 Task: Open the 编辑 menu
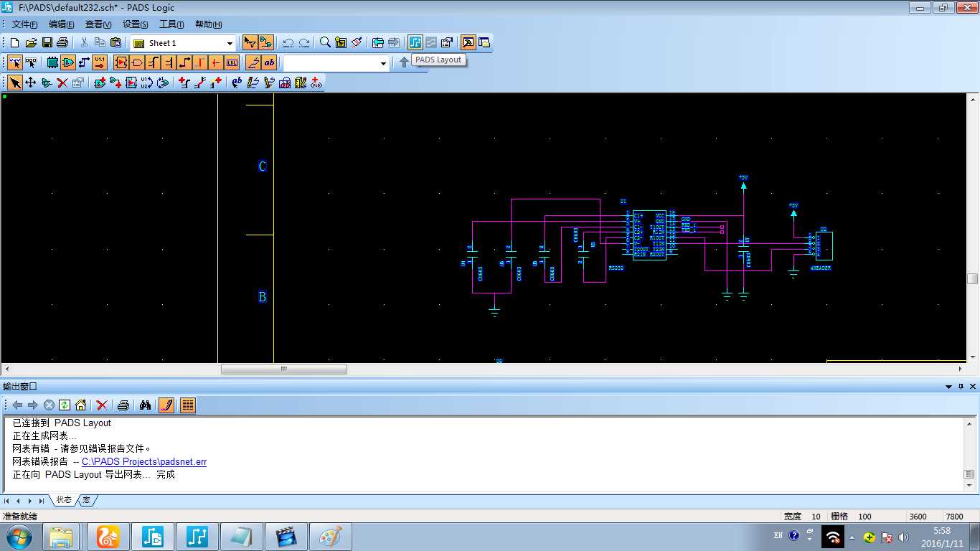[x=61, y=24]
